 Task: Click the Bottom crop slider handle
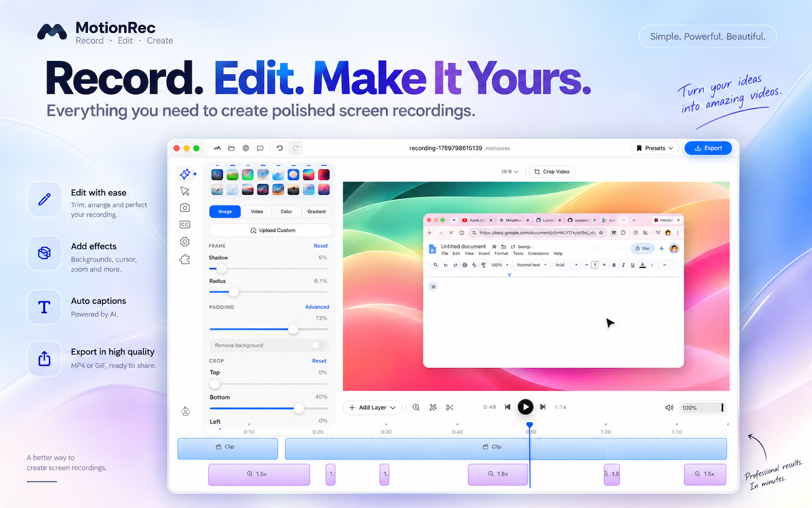click(x=299, y=408)
